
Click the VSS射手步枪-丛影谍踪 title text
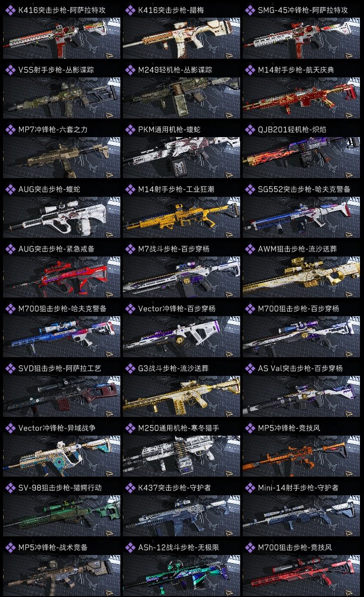point(56,70)
